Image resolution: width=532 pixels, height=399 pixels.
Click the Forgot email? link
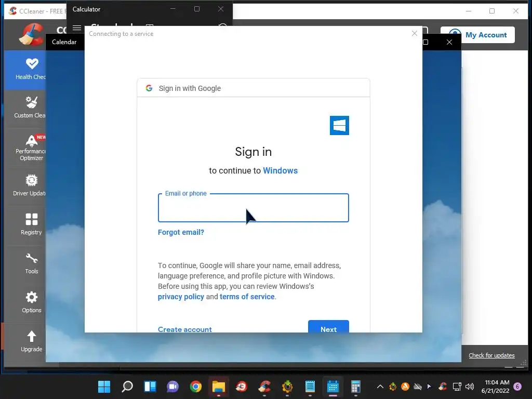(181, 232)
